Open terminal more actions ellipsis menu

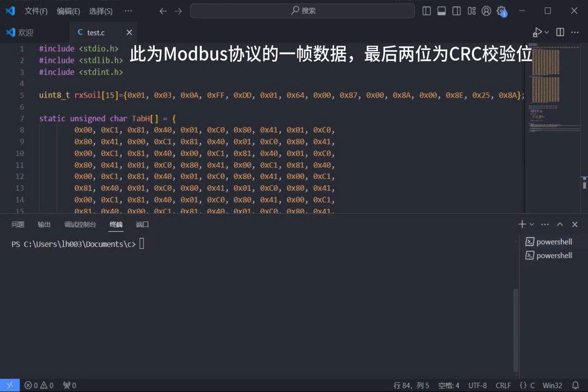tap(545, 224)
